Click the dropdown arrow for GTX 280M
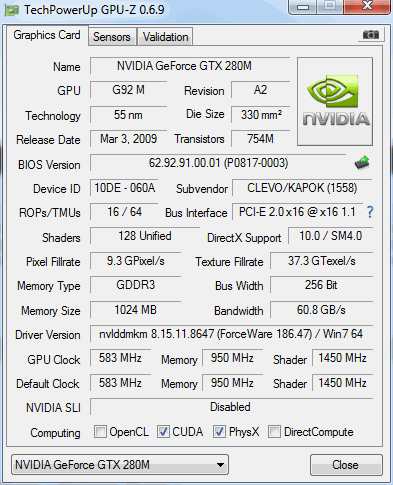 [220, 465]
